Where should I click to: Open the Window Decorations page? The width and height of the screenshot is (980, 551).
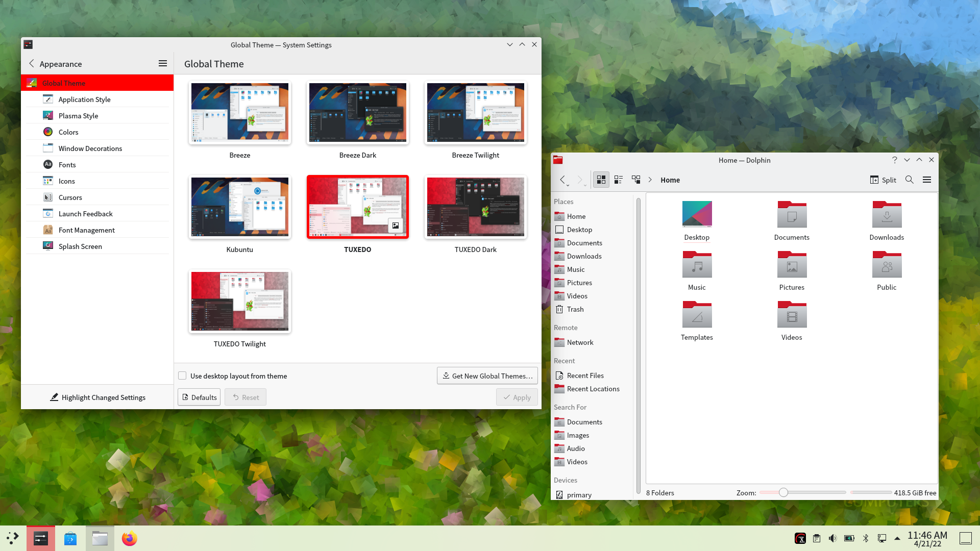(97, 148)
